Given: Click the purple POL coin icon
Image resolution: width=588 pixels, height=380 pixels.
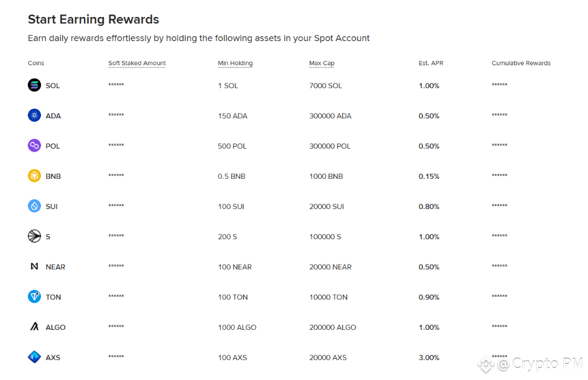Looking at the screenshot, I should (34, 146).
